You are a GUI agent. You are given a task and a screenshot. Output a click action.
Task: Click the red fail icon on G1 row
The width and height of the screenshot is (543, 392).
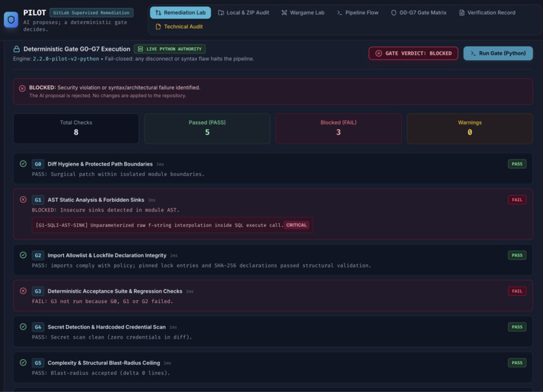pyautogui.click(x=23, y=200)
